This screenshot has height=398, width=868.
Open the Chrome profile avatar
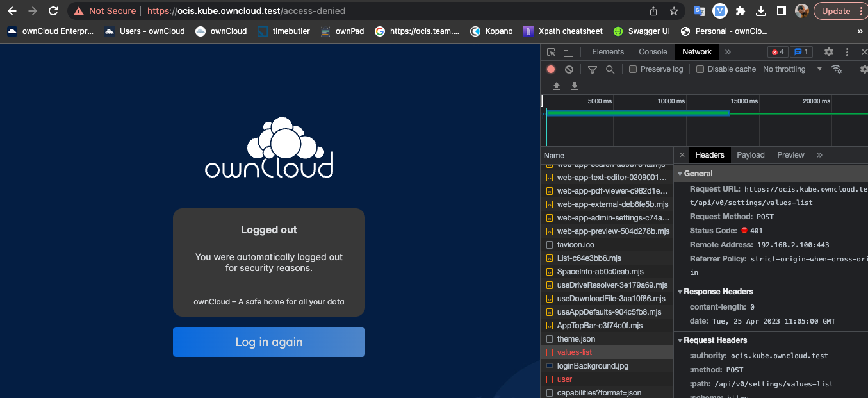[802, 11]
